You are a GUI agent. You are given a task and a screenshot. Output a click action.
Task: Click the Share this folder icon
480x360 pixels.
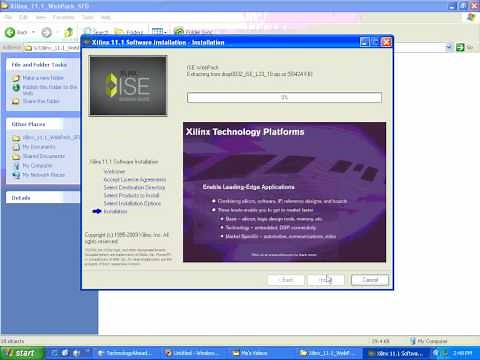coord(16,101)
